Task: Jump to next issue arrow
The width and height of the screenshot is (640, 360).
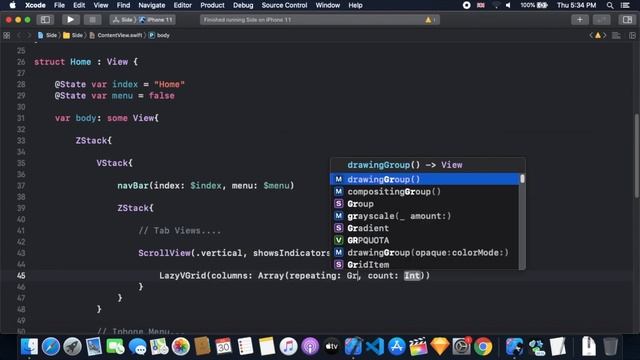Action: 604,36
